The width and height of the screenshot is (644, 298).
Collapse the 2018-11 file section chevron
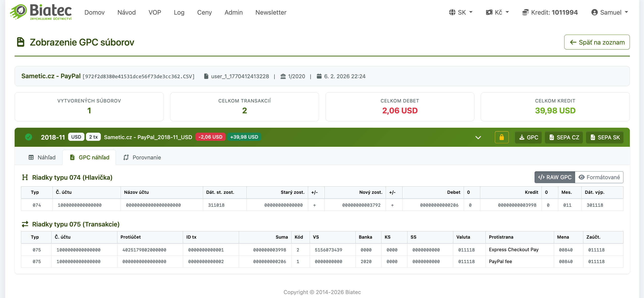tap(478, 137)
